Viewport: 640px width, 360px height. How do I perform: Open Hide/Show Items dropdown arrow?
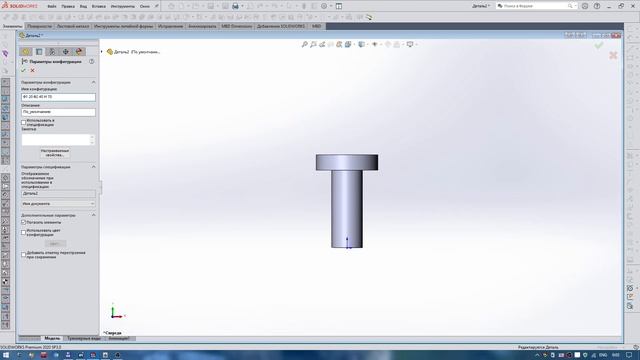coord(380,44)
